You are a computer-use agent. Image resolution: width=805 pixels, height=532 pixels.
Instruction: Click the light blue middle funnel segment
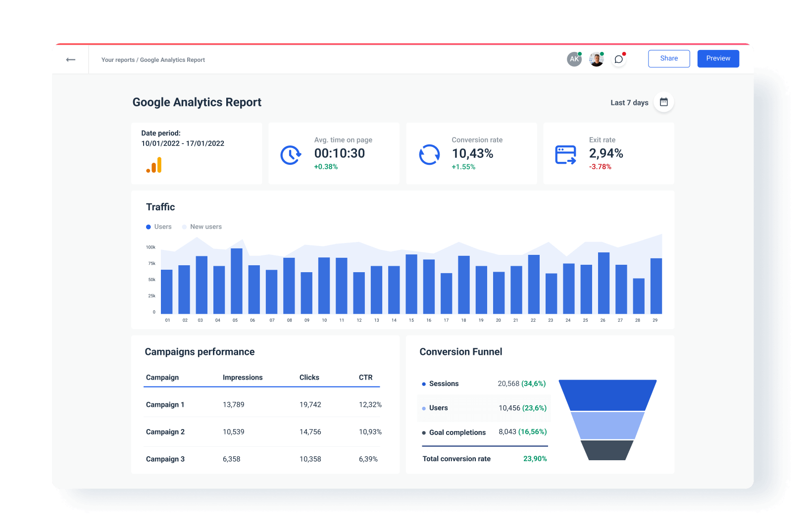(607, 426)
